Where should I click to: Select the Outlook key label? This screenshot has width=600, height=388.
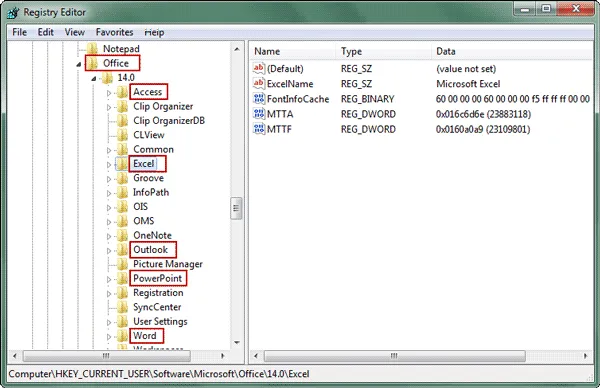coord(151,250)
